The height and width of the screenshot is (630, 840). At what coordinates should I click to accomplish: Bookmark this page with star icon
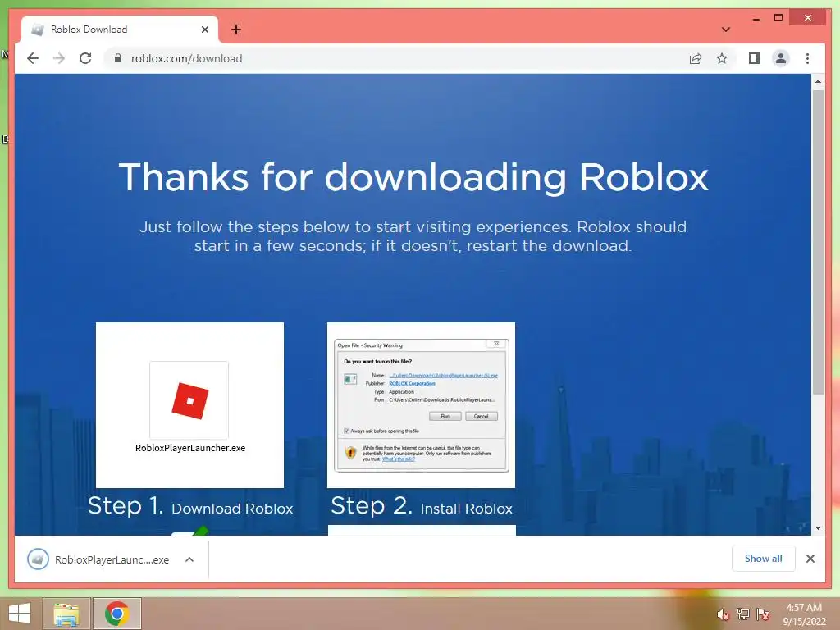[722, 58]
